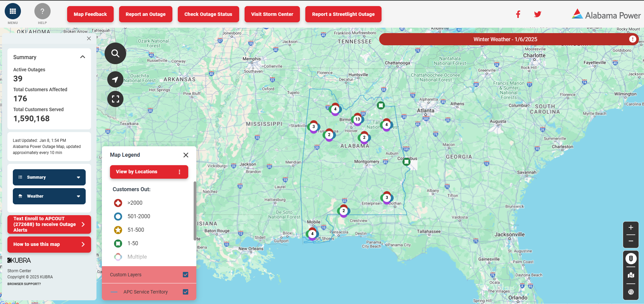Screen dimensions: 644x304
Task: Open the map search magnifier button
Action: click(x=115, y=53)
